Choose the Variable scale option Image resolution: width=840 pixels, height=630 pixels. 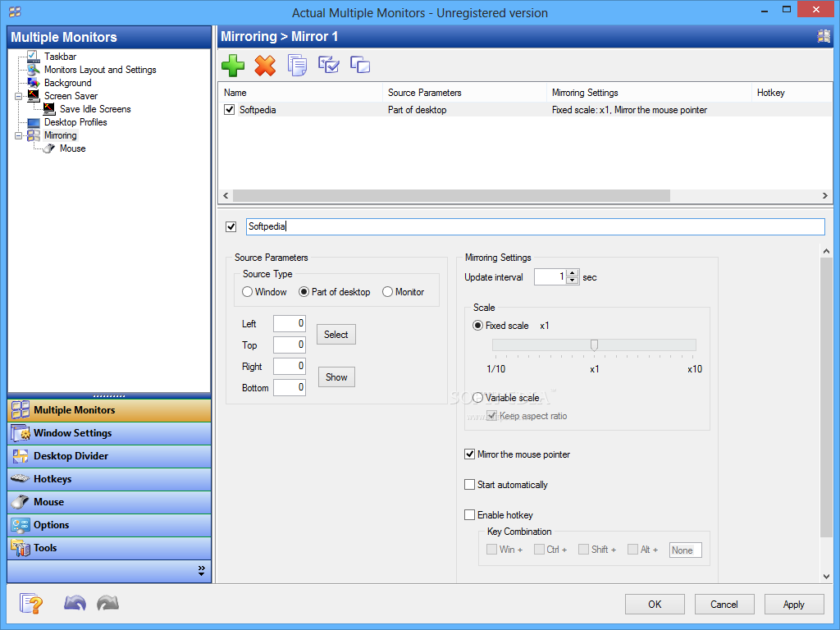click(505, 398)
